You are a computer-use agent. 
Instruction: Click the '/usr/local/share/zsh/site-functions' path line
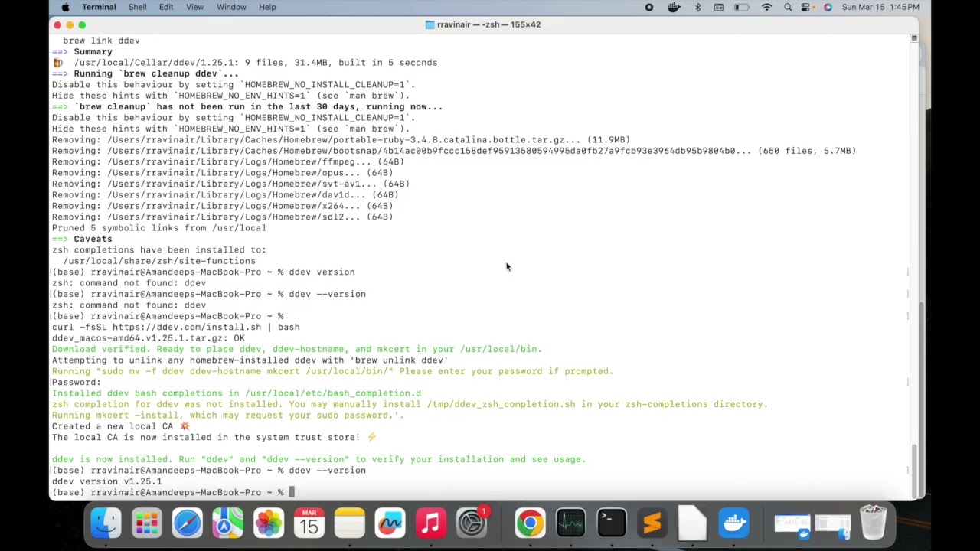pyautogui.click(x=159, y=261)
